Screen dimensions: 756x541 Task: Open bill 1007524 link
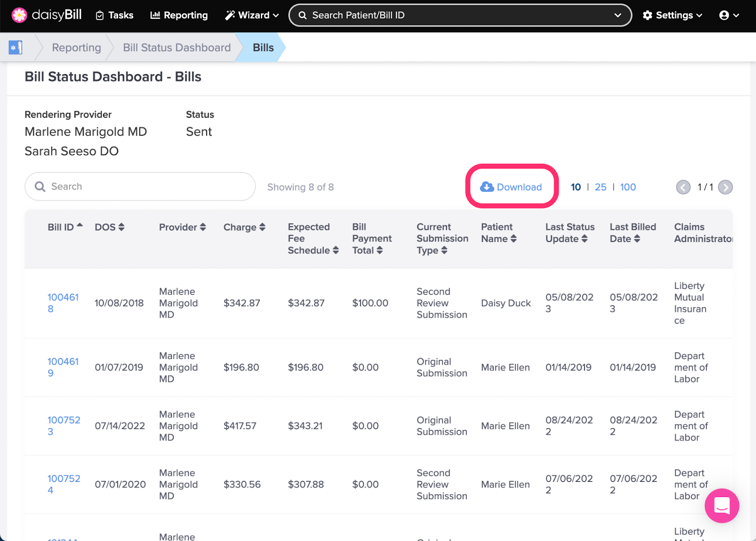[x=64, y=484]
